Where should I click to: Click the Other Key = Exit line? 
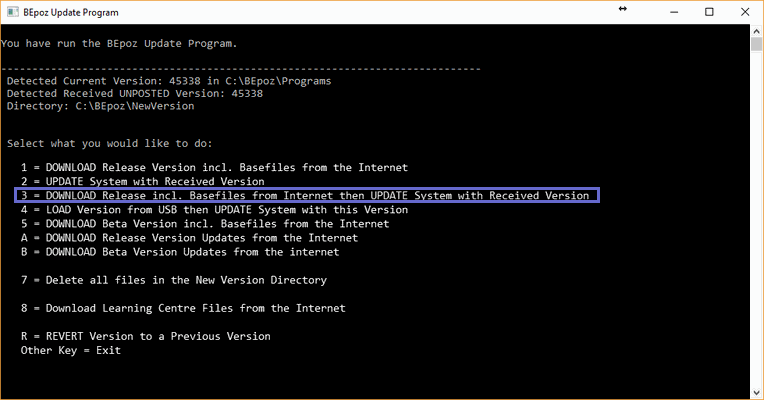point(71,350)
